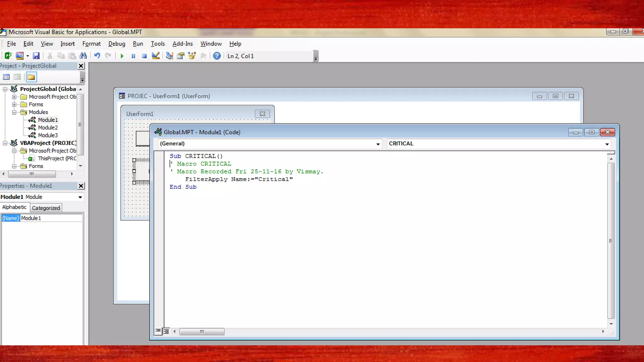Open the CRITICAL procedure dropdown

coord(607,144)
